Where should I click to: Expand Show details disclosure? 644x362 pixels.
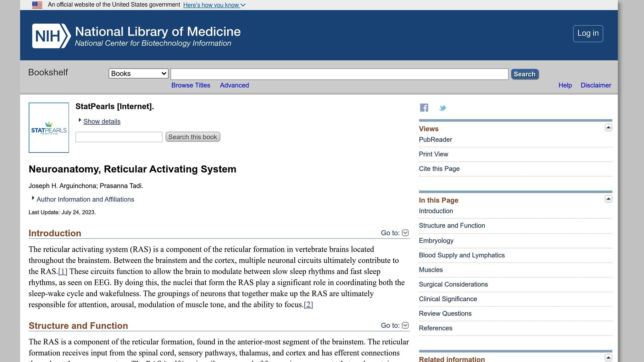pos(102,122)
